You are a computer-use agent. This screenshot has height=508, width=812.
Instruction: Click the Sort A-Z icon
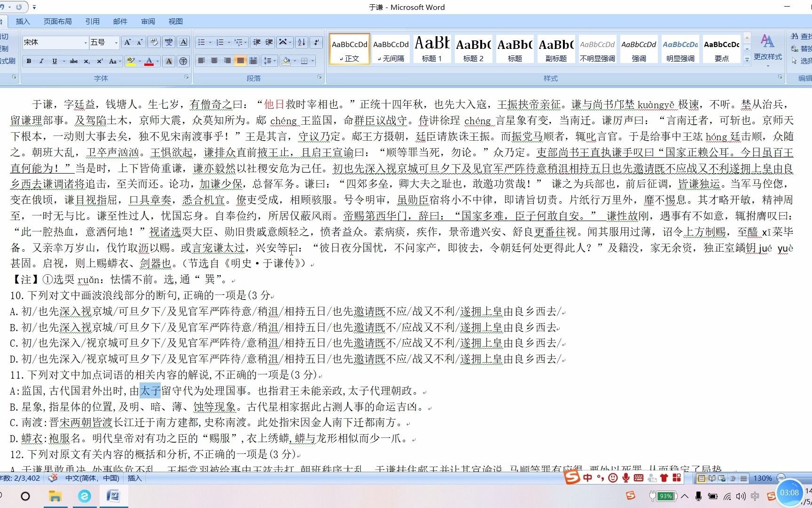tap(302, 42)
